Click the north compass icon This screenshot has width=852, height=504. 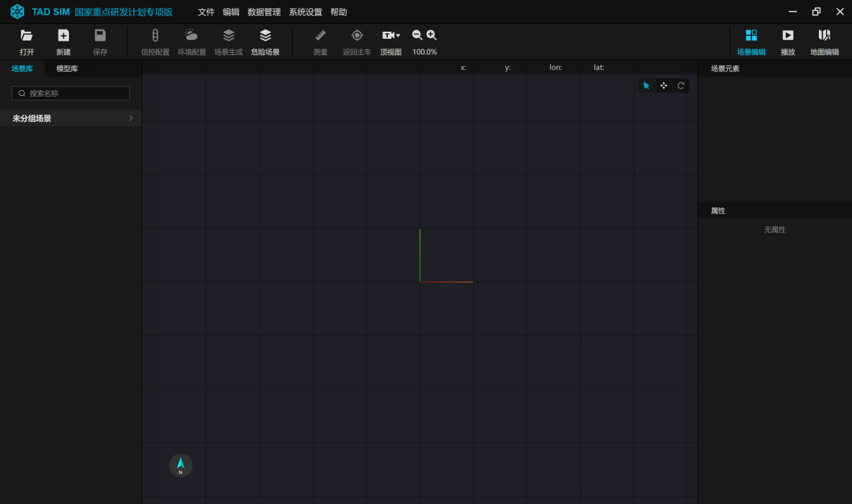[181, 465]
